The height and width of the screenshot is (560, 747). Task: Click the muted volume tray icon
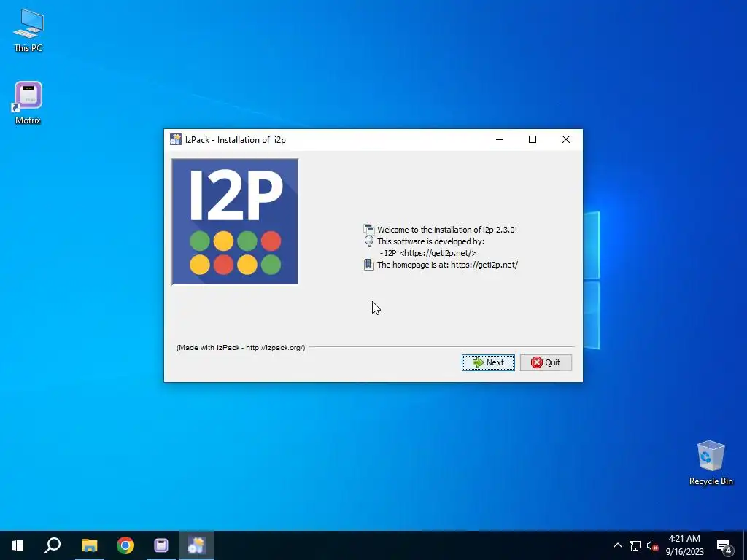[652, 545]
